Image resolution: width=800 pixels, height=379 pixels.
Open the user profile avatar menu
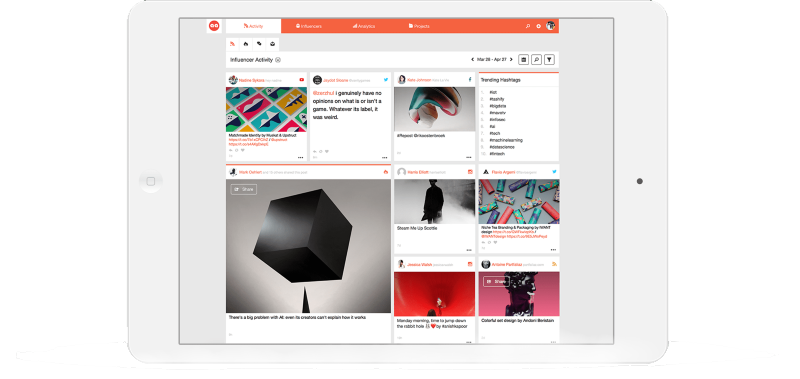[551, 26]
